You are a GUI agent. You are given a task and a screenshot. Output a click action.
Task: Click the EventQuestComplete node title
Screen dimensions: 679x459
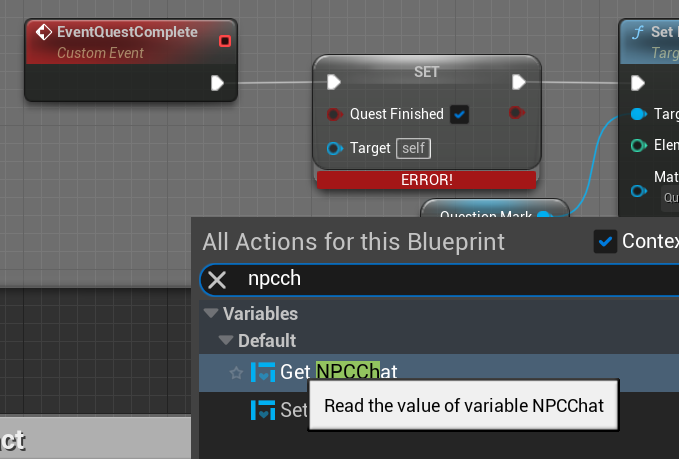pyautogui.click(x=127, y=32)
